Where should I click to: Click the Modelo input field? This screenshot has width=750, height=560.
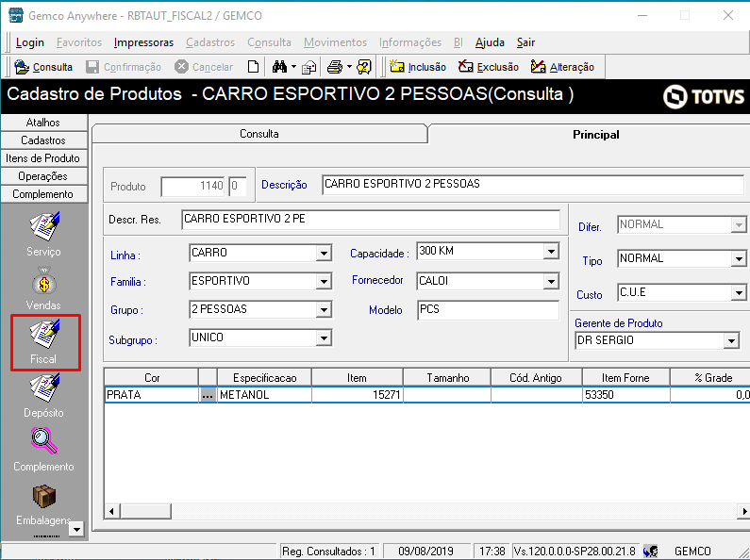click(x=488, y=309)
